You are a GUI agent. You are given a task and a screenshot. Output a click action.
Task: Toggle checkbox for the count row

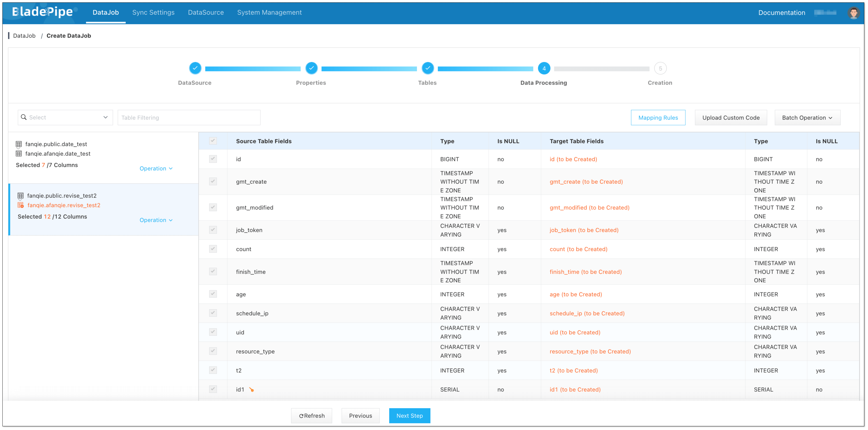pos(213,249)
